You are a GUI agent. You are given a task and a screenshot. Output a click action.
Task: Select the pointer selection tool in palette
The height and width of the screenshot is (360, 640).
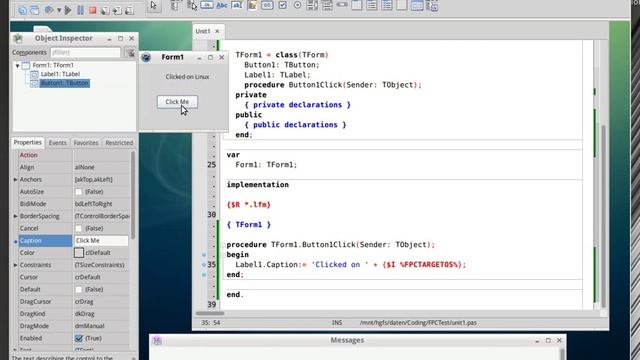[154, 6]
